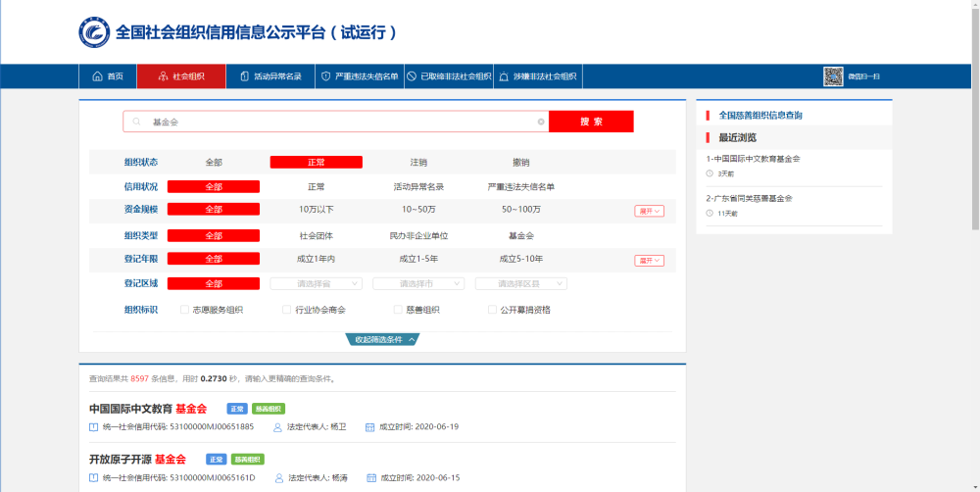Click the calendar icon beside 2020-06-19

[x=369, y=427]
